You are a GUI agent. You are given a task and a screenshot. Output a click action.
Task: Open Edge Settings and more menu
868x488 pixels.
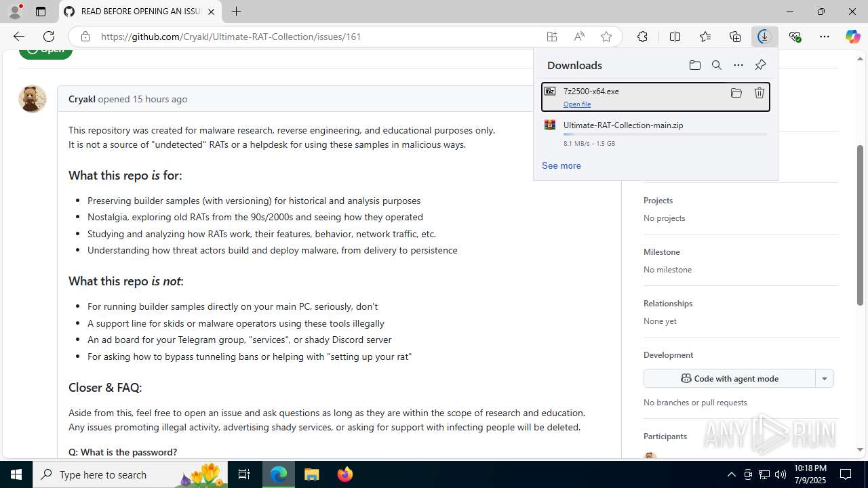click(x=825, y=37)
